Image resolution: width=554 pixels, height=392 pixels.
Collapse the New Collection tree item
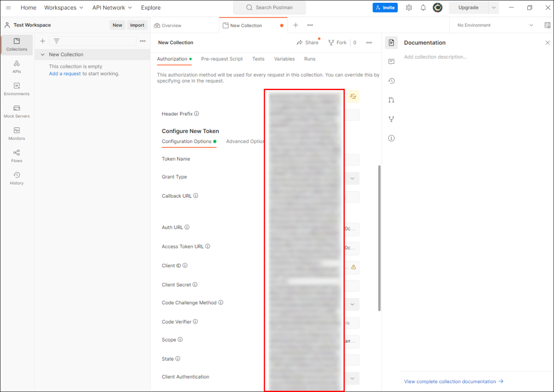[43, 54]
